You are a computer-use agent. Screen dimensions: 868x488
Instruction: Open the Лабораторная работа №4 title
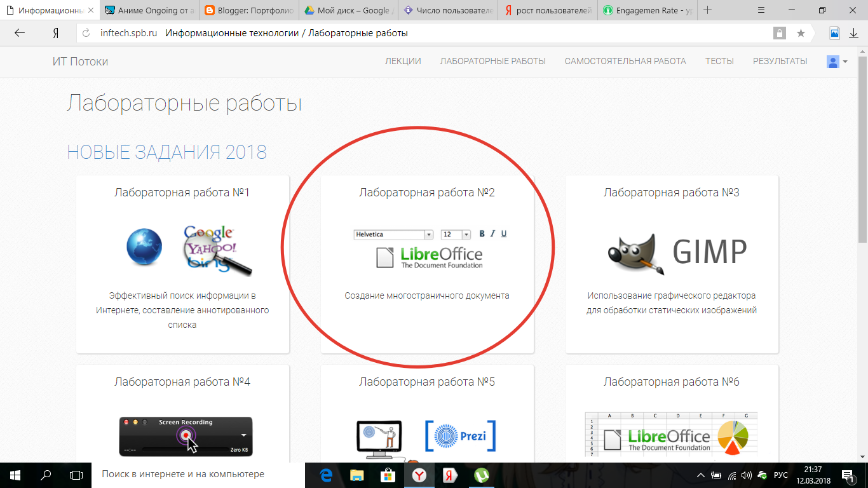182,381
